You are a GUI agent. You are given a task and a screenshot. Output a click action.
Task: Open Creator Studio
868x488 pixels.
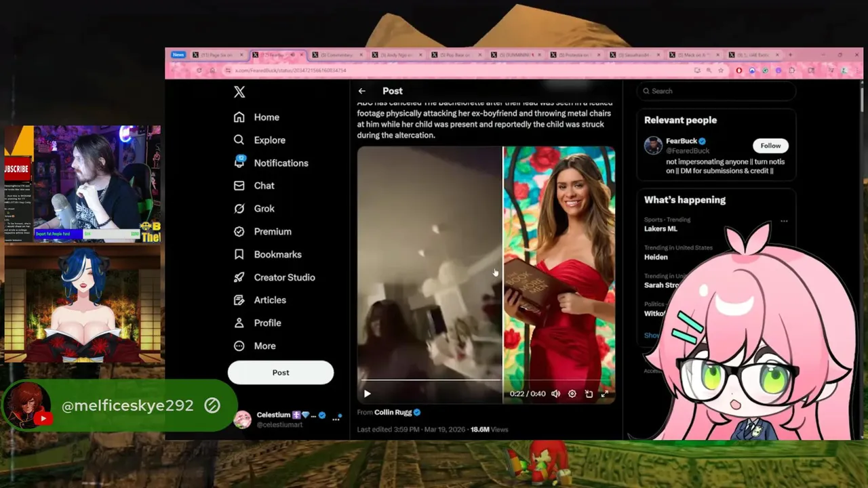pos(274,277)
